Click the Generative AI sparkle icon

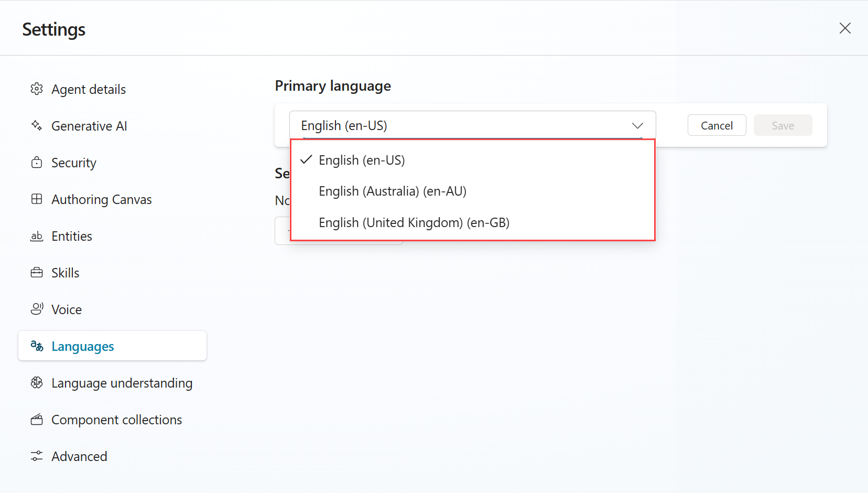point(37,126)
